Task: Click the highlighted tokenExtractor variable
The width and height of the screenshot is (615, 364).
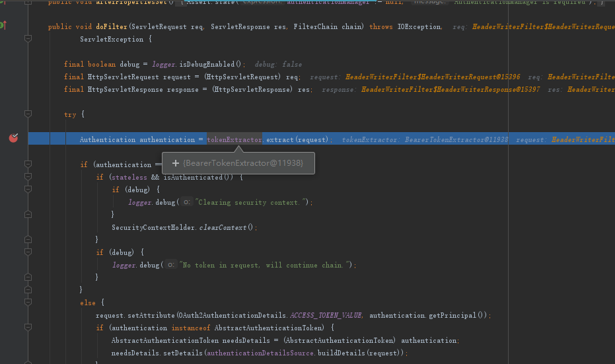Action: tap(235, 139)
